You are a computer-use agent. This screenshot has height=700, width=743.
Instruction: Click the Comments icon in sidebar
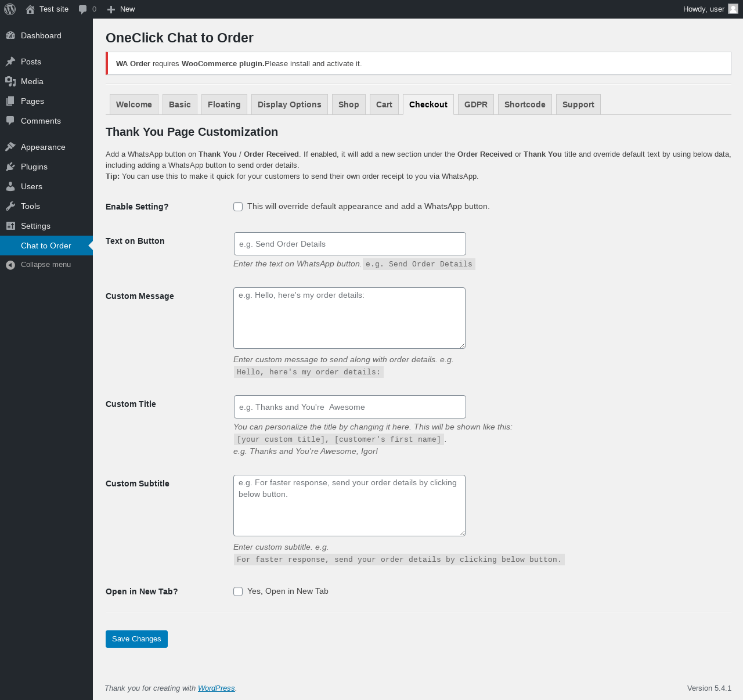(10, 121)
